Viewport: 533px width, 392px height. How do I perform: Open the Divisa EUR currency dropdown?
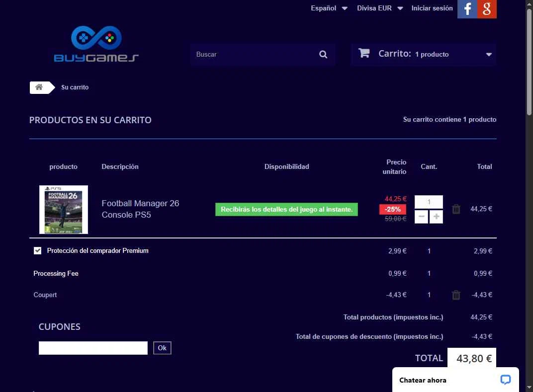coord(380,8)
